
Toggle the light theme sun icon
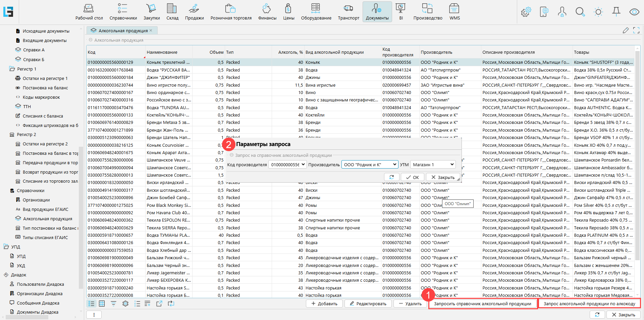[x=598, y=12]
